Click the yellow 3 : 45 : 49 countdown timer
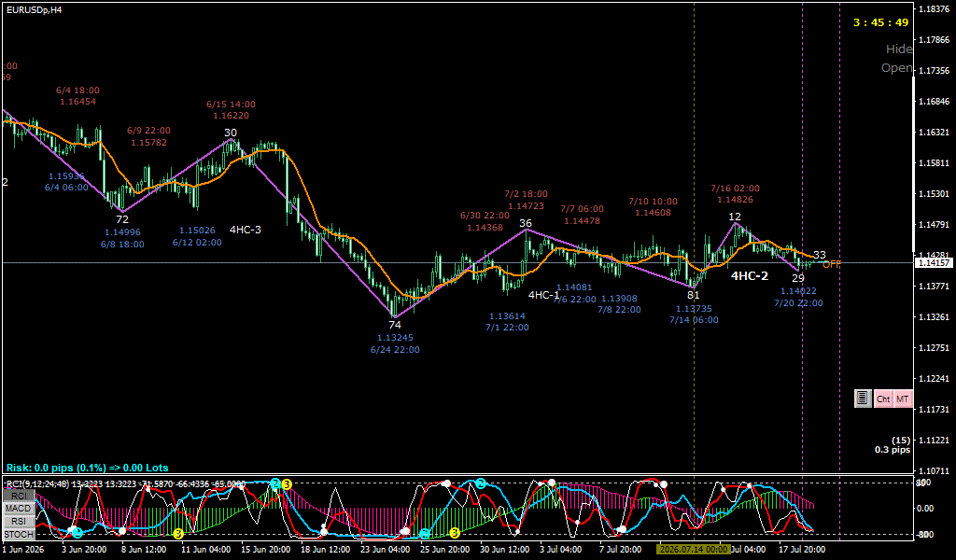This screenshot has width=956, height=560. pyautogui.click(x=880, y=22)
